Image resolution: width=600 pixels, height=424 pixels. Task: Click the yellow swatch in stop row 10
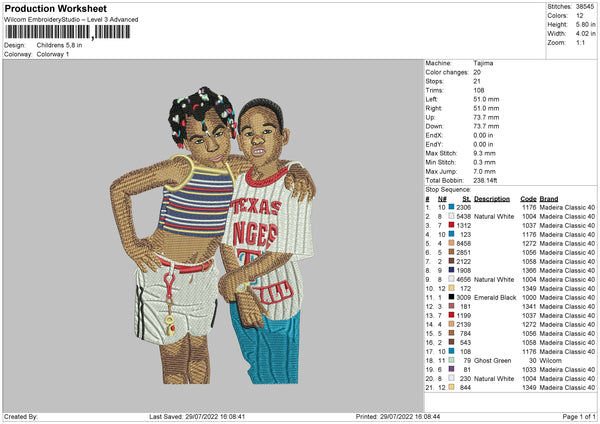[452, 288]
